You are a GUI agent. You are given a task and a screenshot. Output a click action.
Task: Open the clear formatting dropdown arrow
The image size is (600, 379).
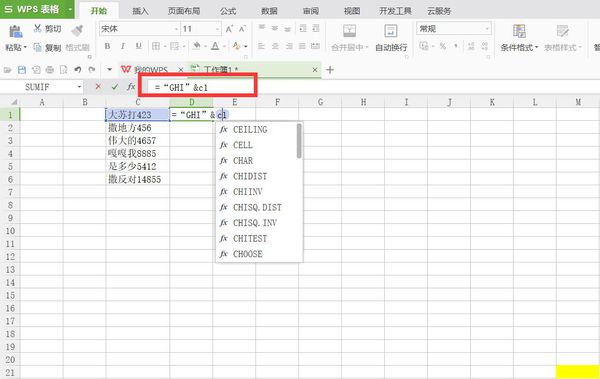point(245,46)
